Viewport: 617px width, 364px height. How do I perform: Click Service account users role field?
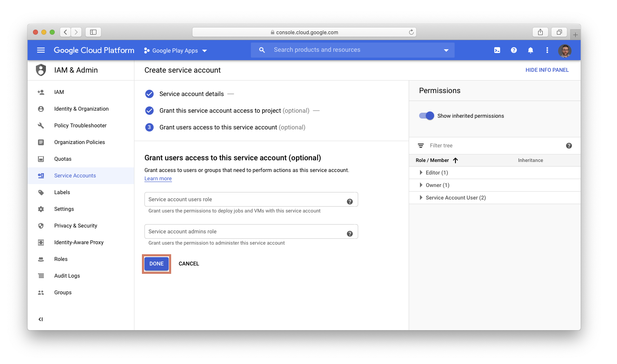[x=251, y=200]
